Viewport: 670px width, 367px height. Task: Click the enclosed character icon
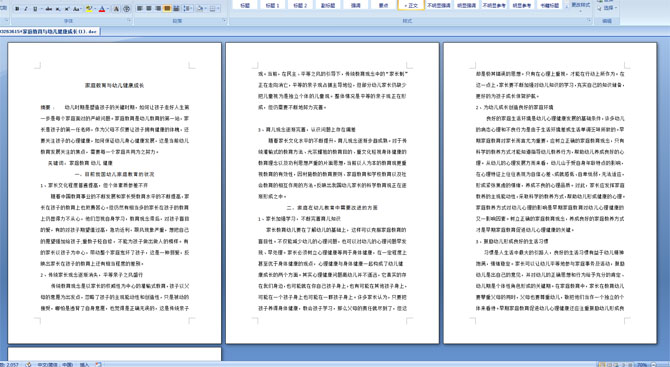(126, 9)
